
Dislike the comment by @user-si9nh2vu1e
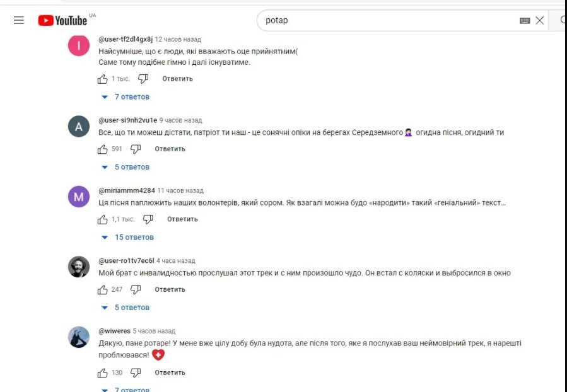136,149
